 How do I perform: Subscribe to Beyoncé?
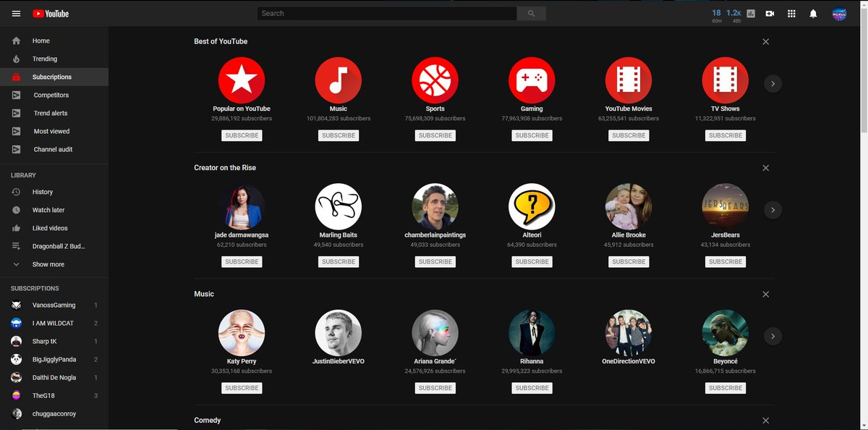pyautogui.click(x=726, y=388)
